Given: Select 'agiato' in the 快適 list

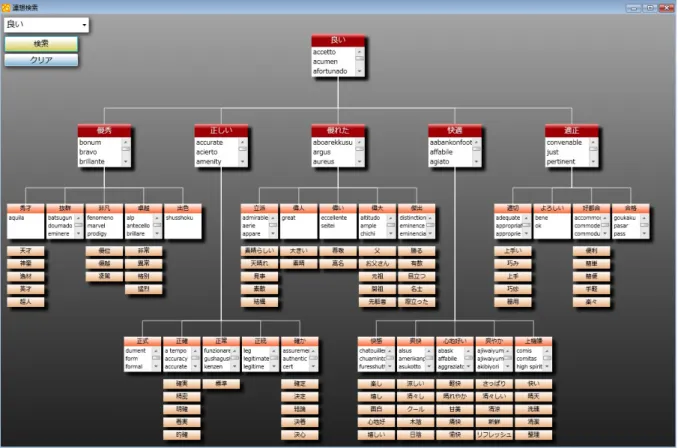Looking at the screenshot, I should (439, 161).
